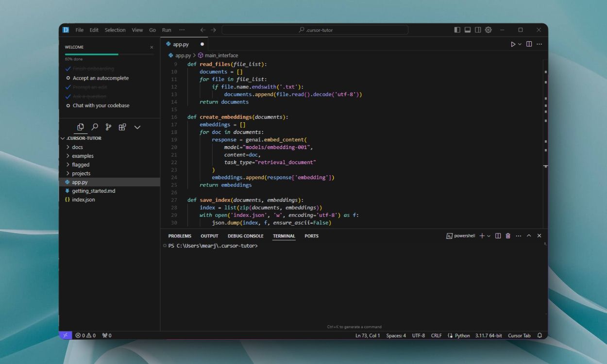Open the Selection menu

[115, 30]
